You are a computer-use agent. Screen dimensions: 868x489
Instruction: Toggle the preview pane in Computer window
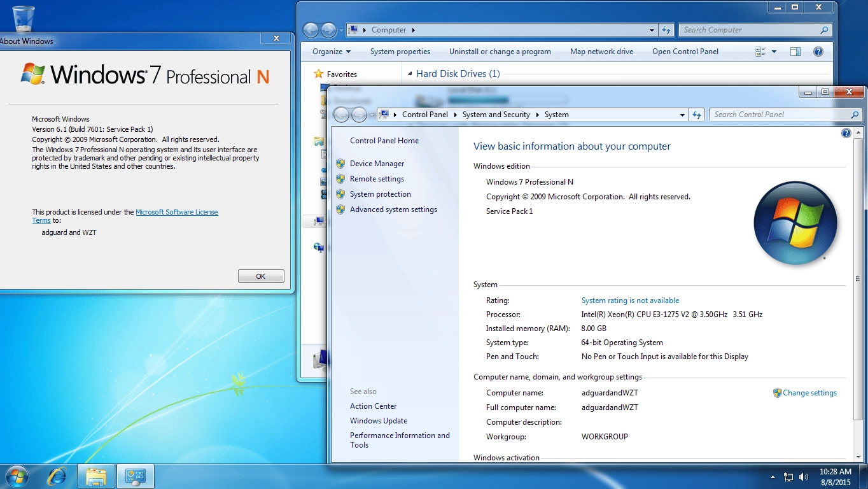[795, 52]
